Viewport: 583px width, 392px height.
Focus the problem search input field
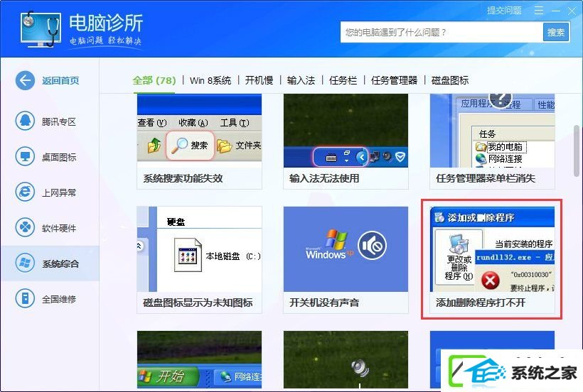coord(442,32)
